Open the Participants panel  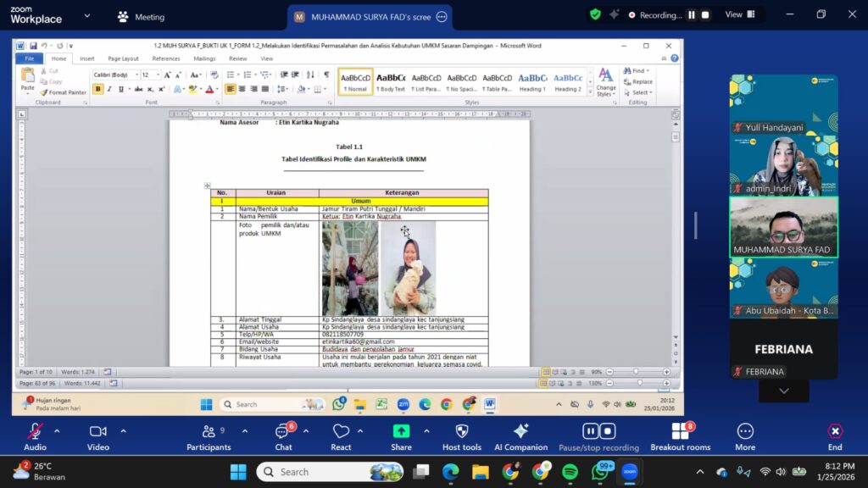(209, 433)
